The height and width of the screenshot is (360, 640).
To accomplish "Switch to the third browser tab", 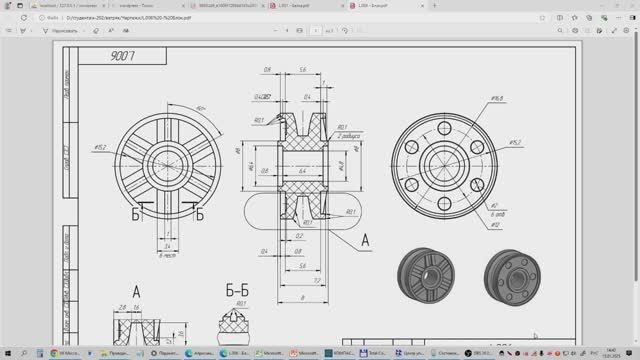I will click(x=227, y=6).
